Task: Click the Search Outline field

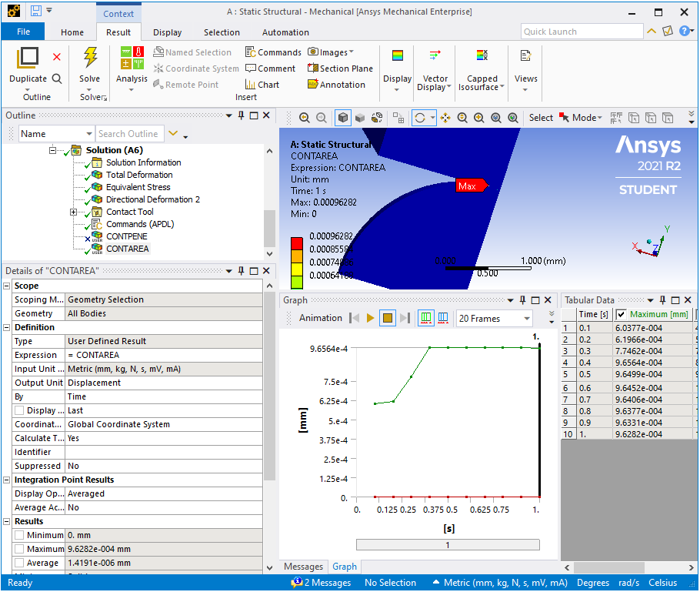Action: [x=130, y=134]
